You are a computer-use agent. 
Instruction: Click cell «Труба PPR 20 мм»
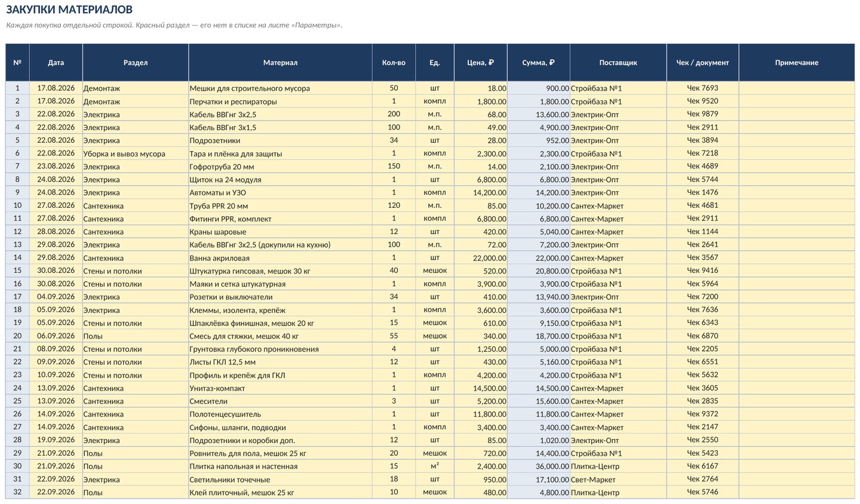tap(280, 205)
